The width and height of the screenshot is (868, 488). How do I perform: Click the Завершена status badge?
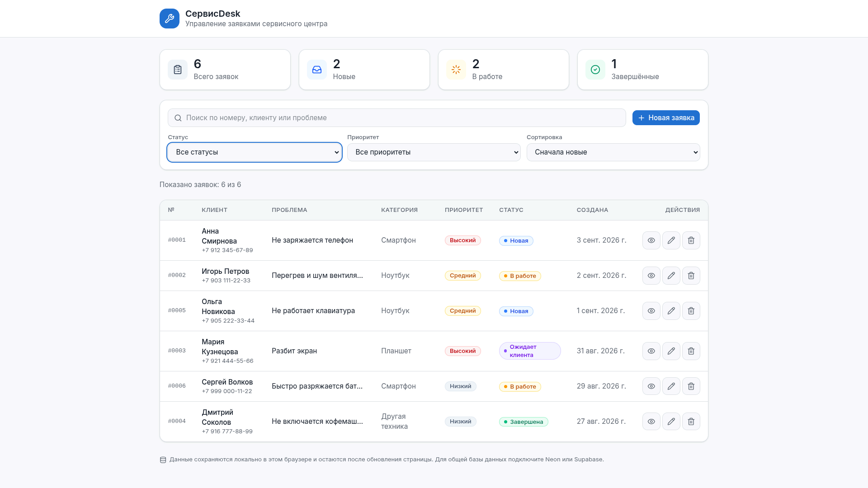click(524, 422)
